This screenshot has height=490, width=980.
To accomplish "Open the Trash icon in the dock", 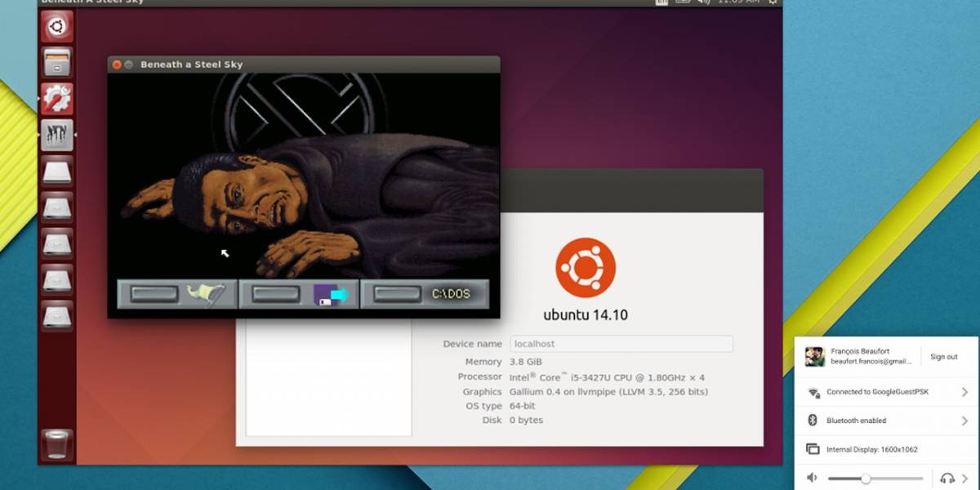I will point(57,445).
